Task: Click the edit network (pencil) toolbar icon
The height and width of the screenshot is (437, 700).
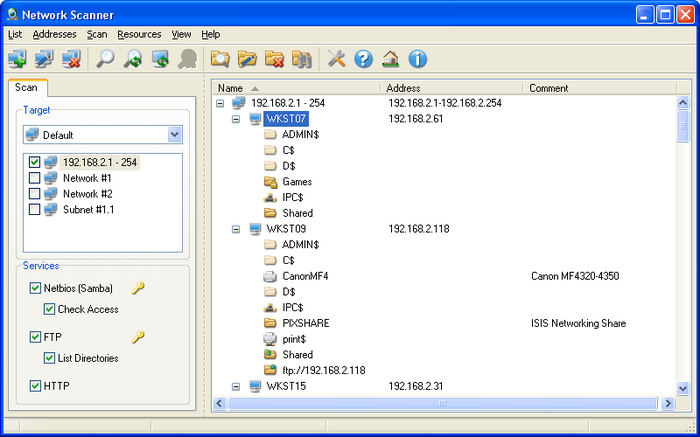Action: tap(44, 59)
